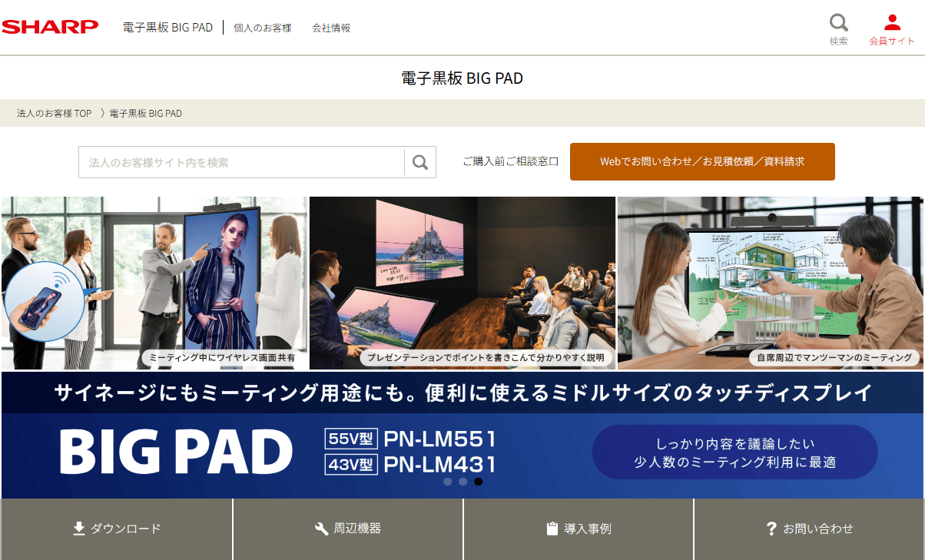Image resolution: width=925 pixels, height=560 pixels.
Task: Click ミーティング中にワイヤレス画面共有 caption
Action: pyautogui.click(x=222, y=358)
